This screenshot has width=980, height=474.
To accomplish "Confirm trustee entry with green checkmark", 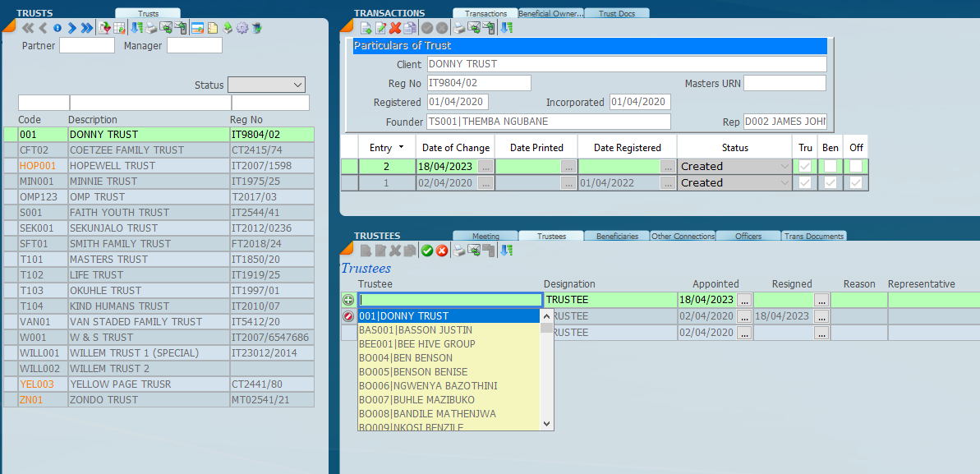I will pos(427,251).
